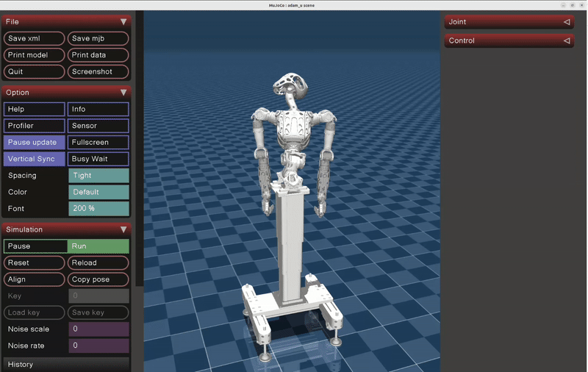
Task: Turn off Pause update
Action: (35, 142)
